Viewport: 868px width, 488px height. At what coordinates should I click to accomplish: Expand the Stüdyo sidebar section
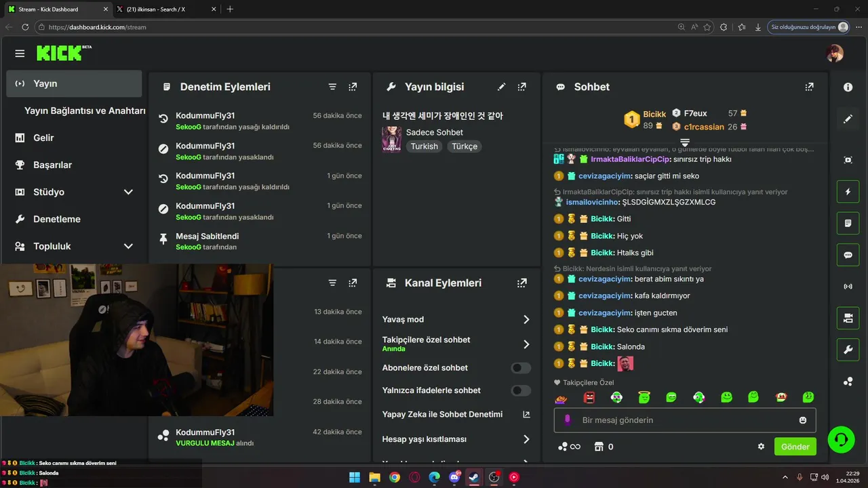[128, 192]
